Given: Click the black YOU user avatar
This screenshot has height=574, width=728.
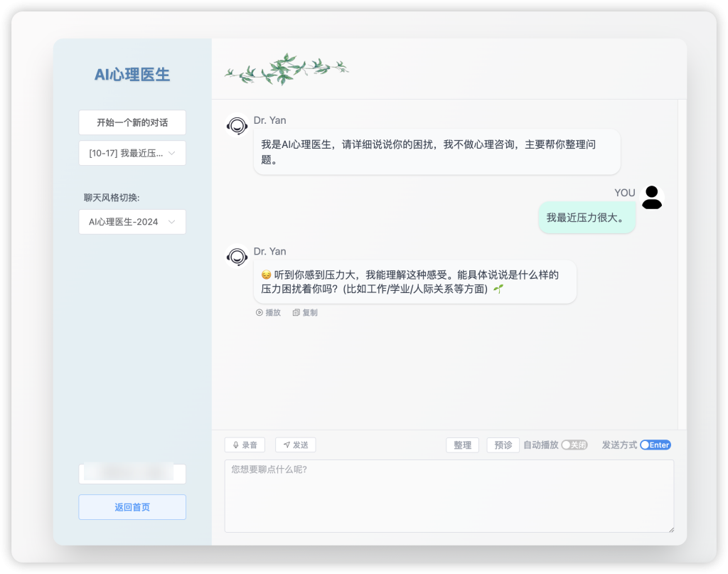Looking at the screenshot, I should click(x=651, y=197).
